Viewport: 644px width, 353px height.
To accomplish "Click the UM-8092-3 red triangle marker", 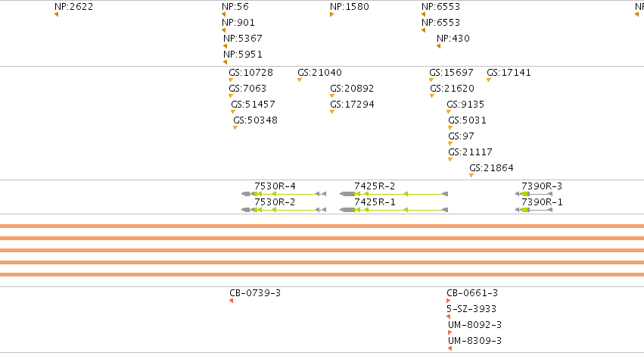I will pyautogui.click(x=450, y=333).
